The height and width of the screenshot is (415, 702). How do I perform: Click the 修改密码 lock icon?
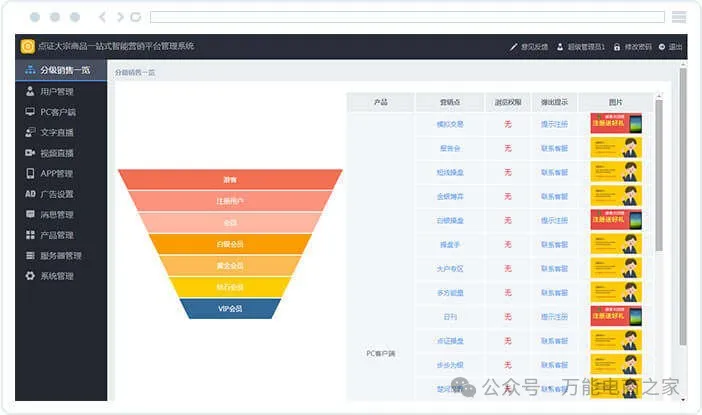[618, 47]
